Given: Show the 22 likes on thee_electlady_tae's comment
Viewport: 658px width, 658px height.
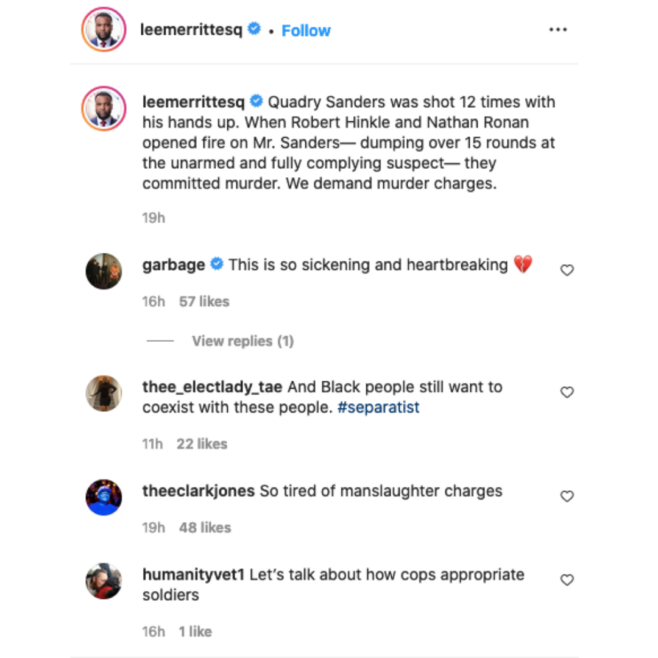Looking at the screenshot, I should [202, 443].
